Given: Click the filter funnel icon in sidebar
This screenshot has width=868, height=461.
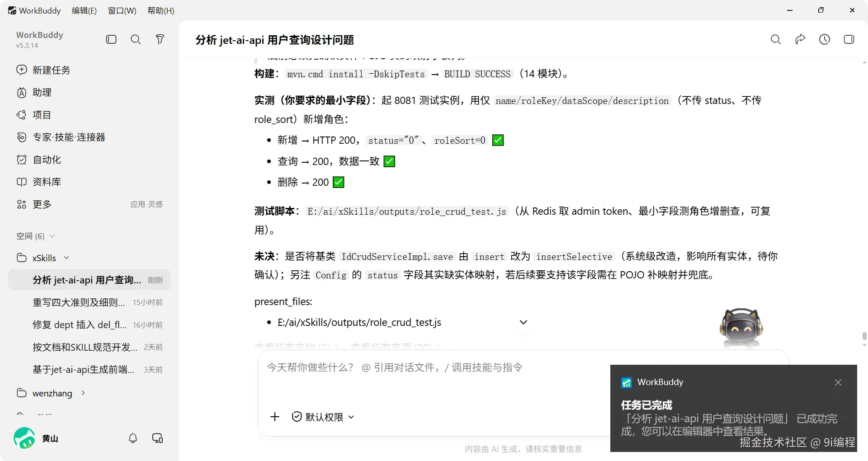Looking at the screenshot, I should pyautogui.click(x=160, y=39).
